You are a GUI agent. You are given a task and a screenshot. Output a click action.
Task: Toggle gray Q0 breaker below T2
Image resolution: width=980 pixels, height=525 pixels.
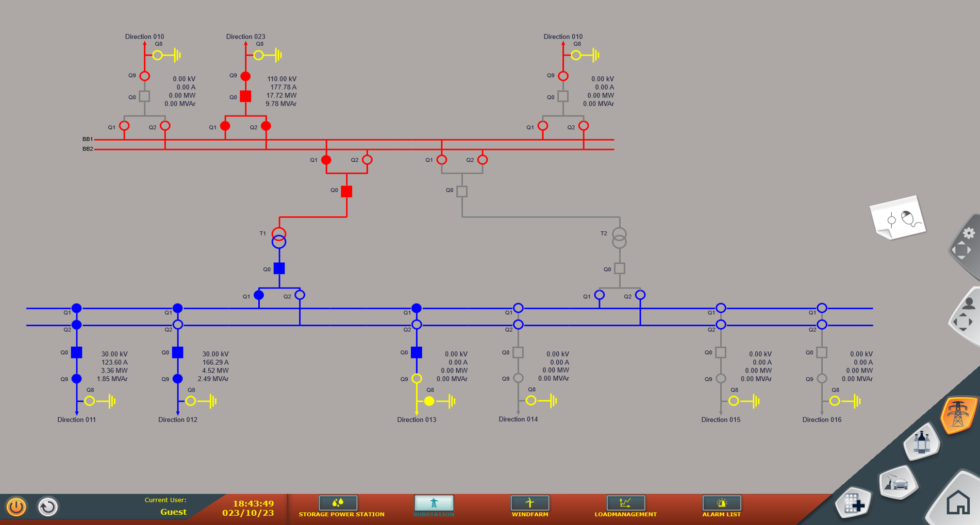click(x=620, y=268)
